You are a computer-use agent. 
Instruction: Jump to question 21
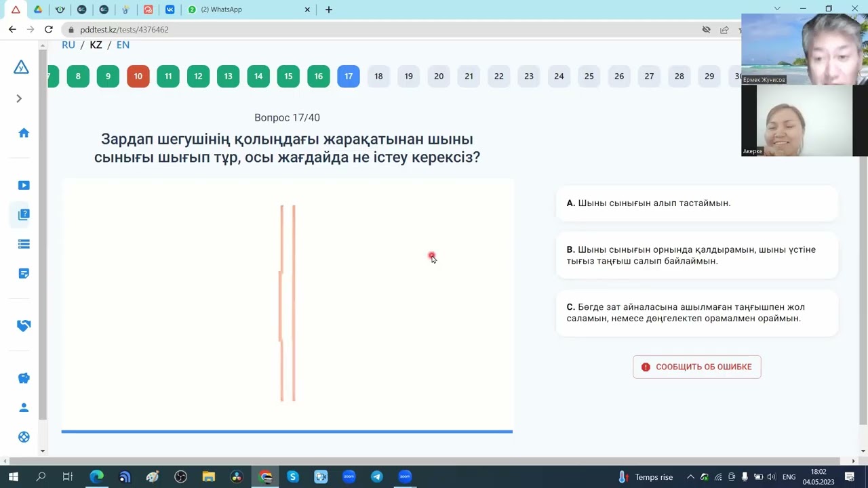(469, 76)
